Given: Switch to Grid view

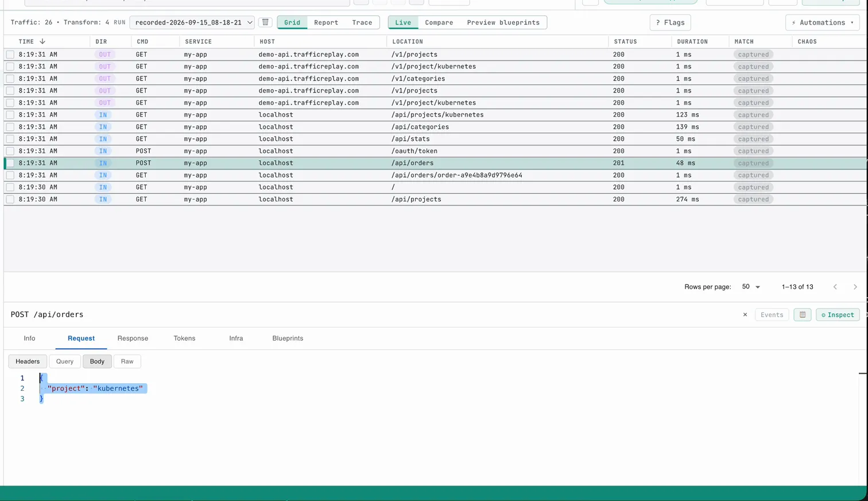Looking at the screenshot, I should coord(292,22).
